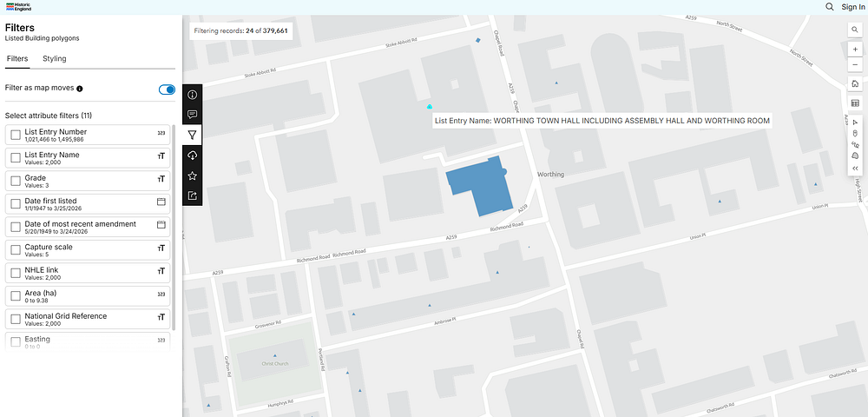Tick the Date first listed checkbox
868x417 pixels.
(x=16, y=204)
